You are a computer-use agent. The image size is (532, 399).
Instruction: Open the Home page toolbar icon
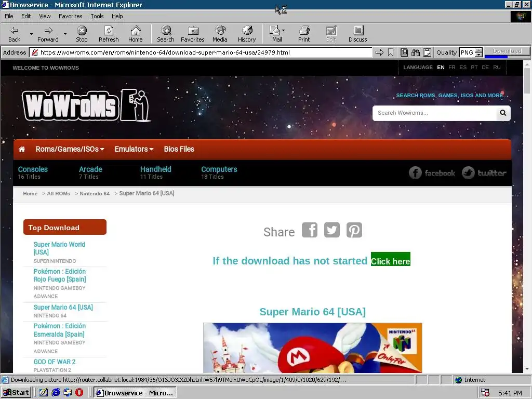pyautogui.click(x=136, y=34)
